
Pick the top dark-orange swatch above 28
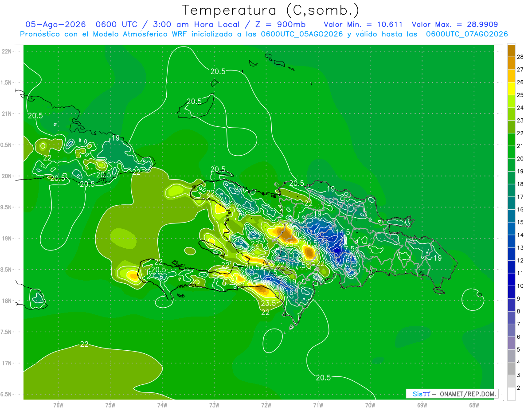tap(511, 51)
